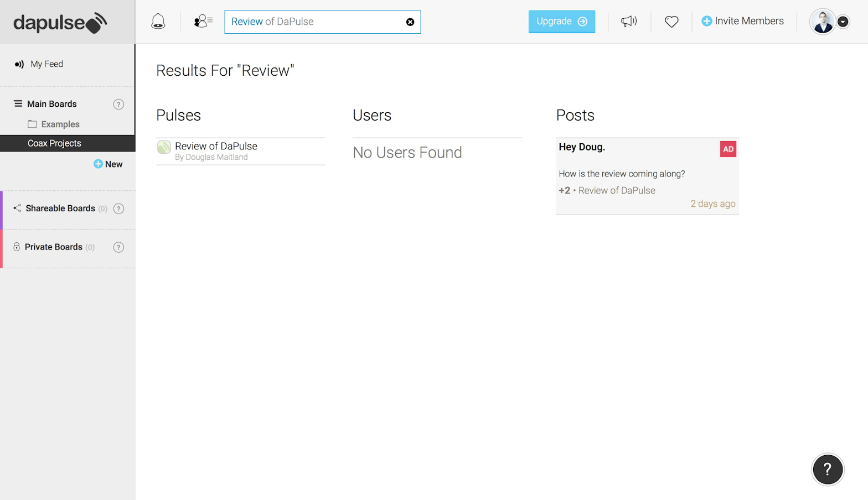
Task: Select the Coax Projects board
Action: 54,143
